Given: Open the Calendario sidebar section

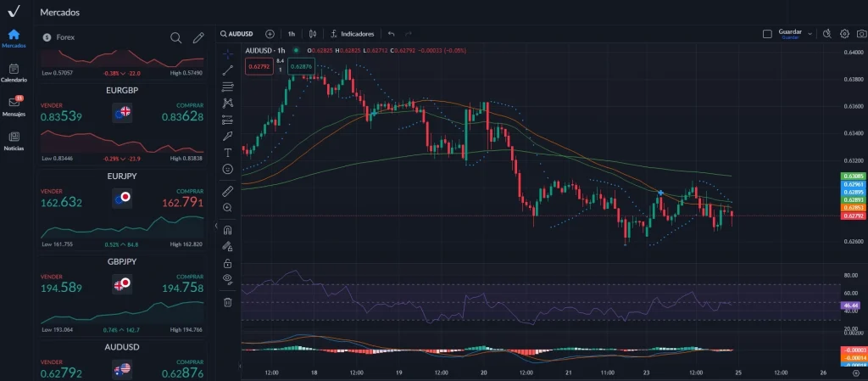Looking at the screenshot, I should point(14,72).
